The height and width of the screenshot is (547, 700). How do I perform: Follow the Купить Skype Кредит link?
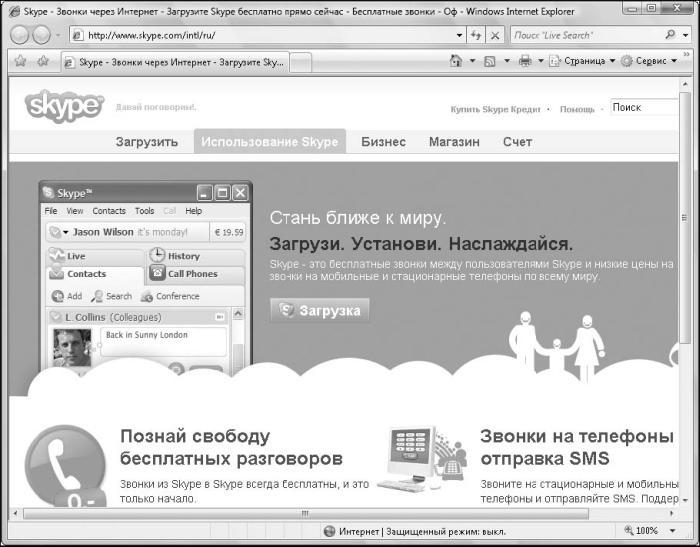[495, 109]
